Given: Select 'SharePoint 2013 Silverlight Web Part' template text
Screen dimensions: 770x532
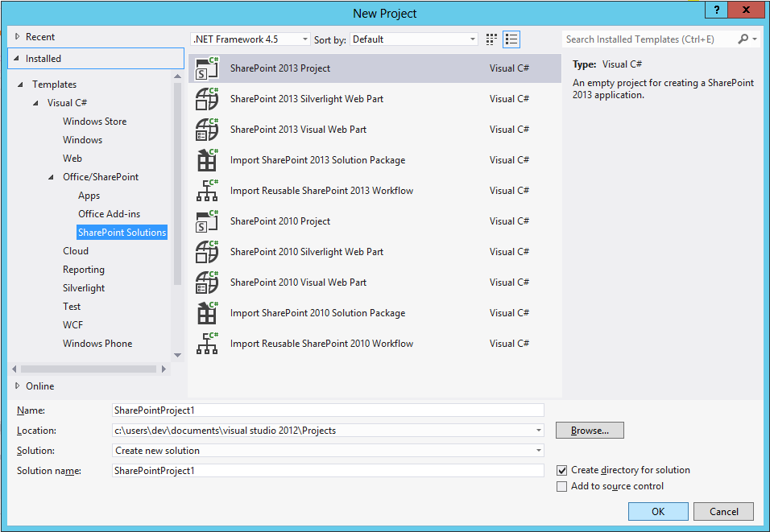Looking at the screenshot, I should 307,99.
